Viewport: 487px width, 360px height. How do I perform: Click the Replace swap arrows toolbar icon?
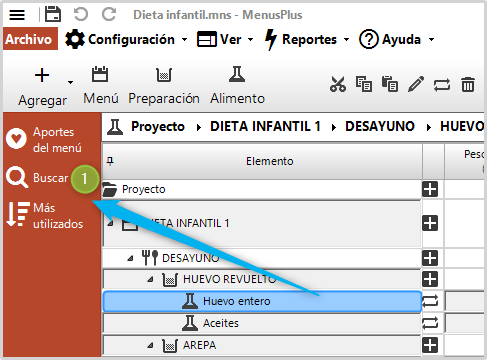point(442,85)
